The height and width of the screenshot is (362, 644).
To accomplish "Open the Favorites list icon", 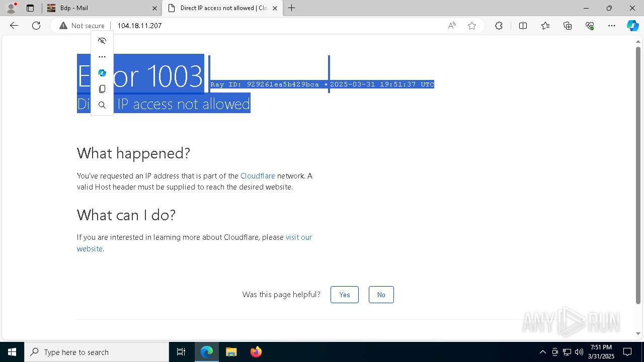I will (x=545, y=26).
